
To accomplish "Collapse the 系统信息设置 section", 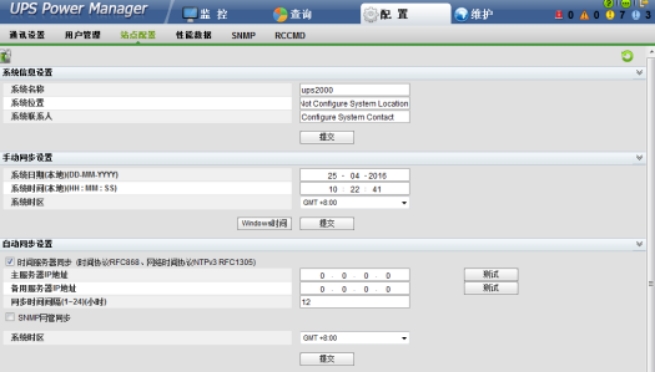I will (639, 73).
